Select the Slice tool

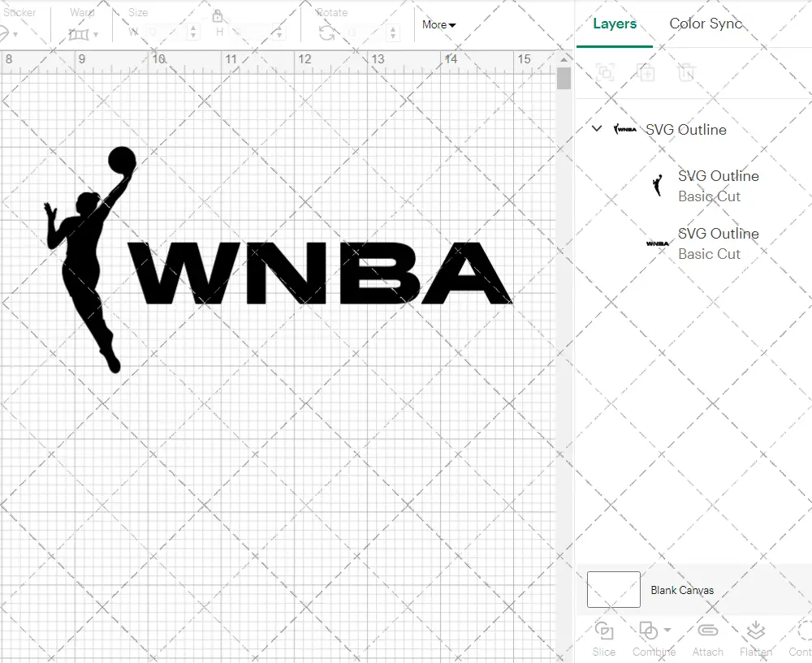pyautogui.click(x=603, y=637)
